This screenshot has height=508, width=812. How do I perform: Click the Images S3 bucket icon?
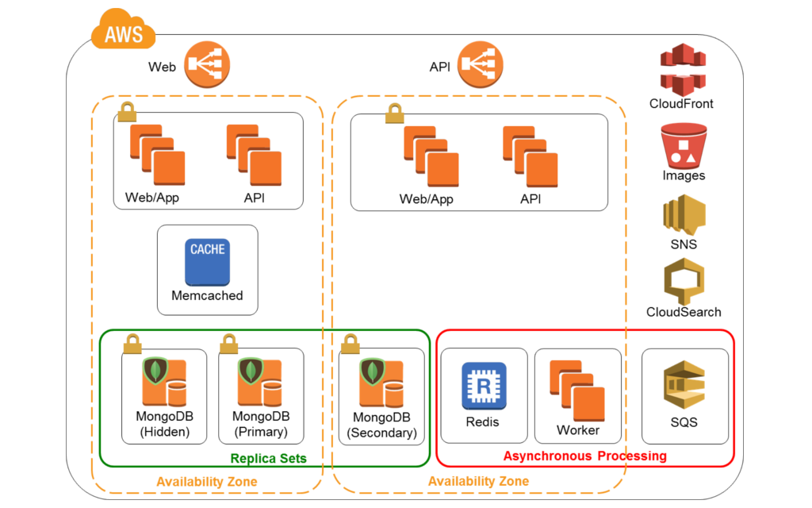(684, 146)
